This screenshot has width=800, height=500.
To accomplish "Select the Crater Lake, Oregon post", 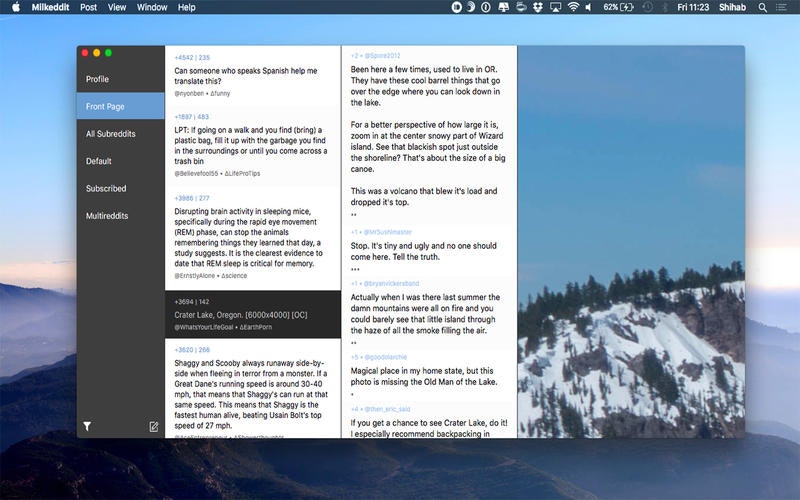I will (253, 314).
